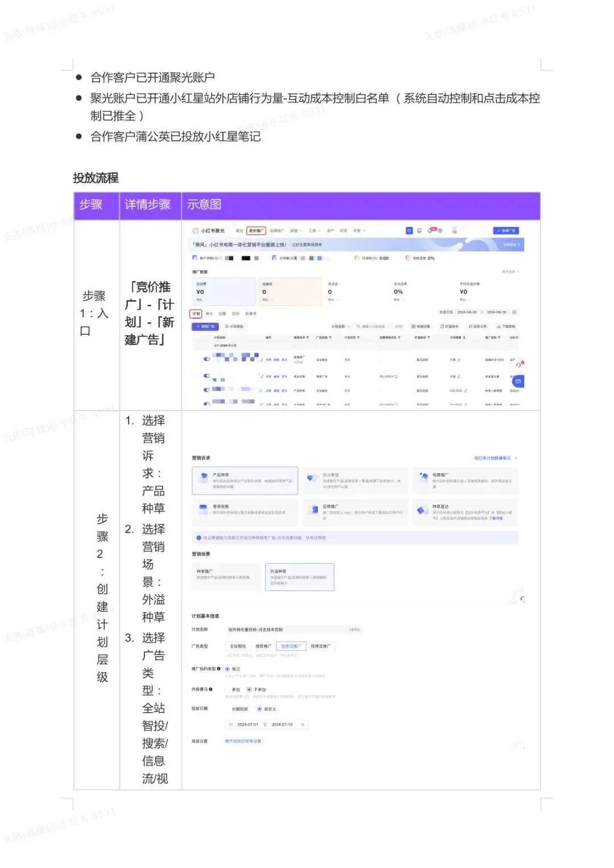Open the notification bell with red badge
This screenshot has width=614, height=868.
click(432, 230)
